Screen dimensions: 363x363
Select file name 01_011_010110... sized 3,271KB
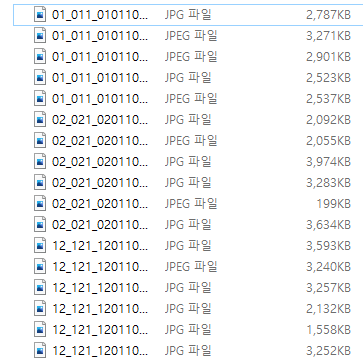tap(100, 36)
